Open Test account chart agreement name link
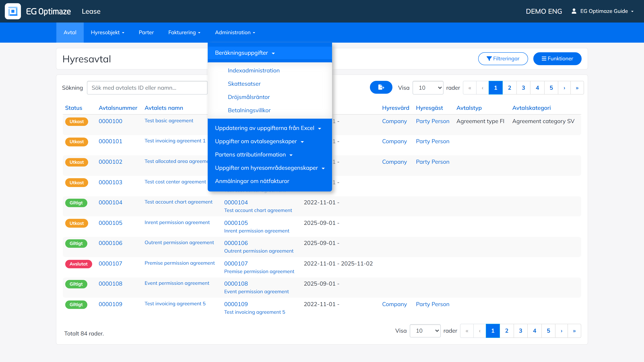This screenshot has width=644, height=362. [x=179, y=202]
